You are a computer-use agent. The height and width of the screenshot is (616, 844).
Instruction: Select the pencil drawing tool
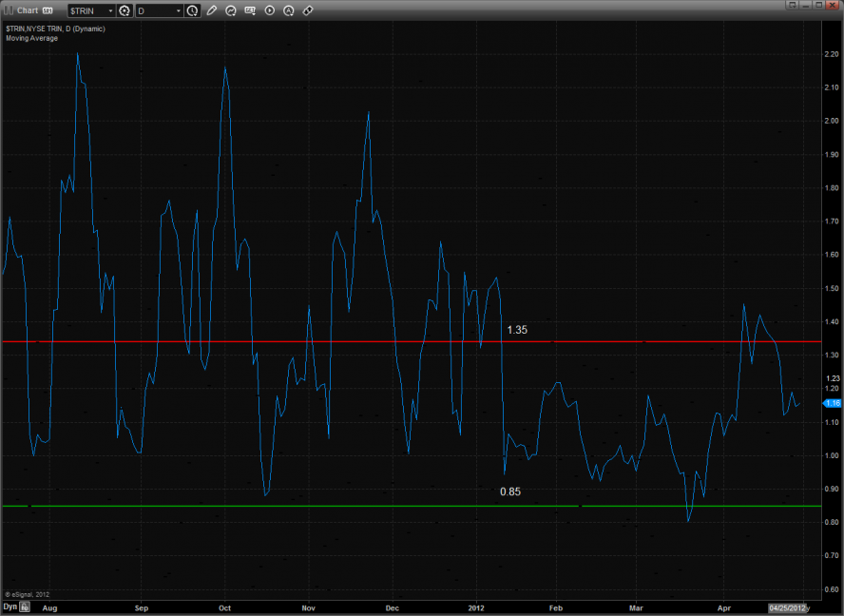point(211,10)
